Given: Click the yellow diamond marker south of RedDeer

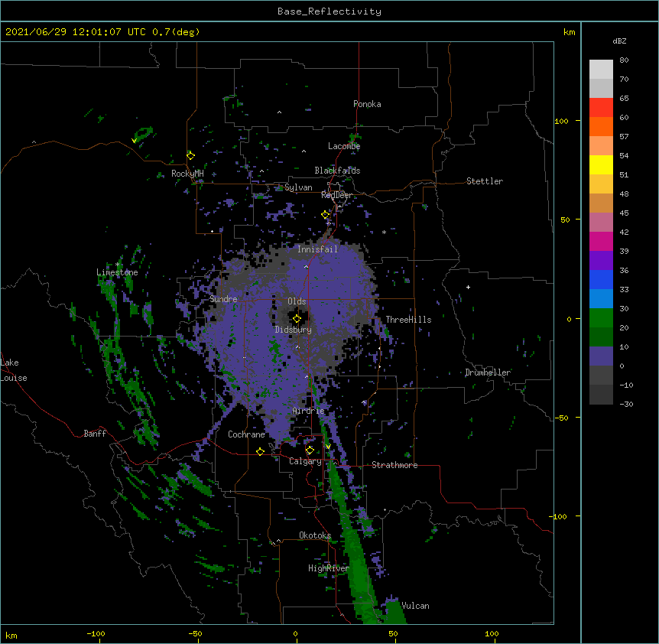Looking at the screenshot, I should point(326,215).
